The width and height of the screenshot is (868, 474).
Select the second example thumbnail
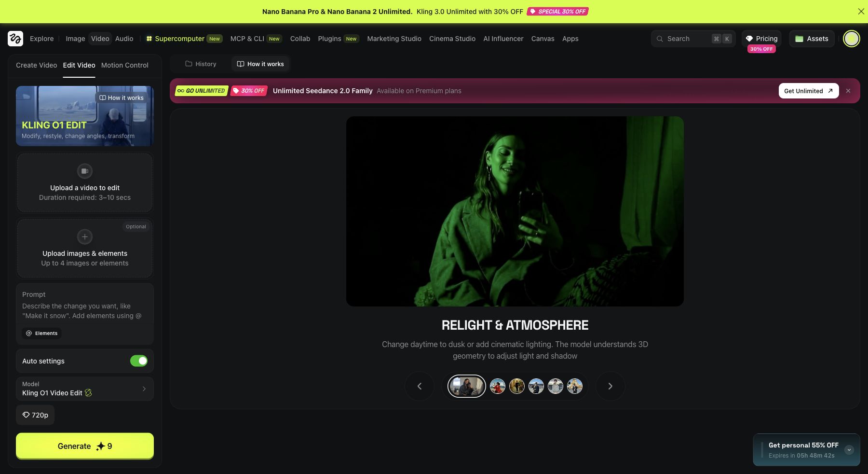point(498,386)
